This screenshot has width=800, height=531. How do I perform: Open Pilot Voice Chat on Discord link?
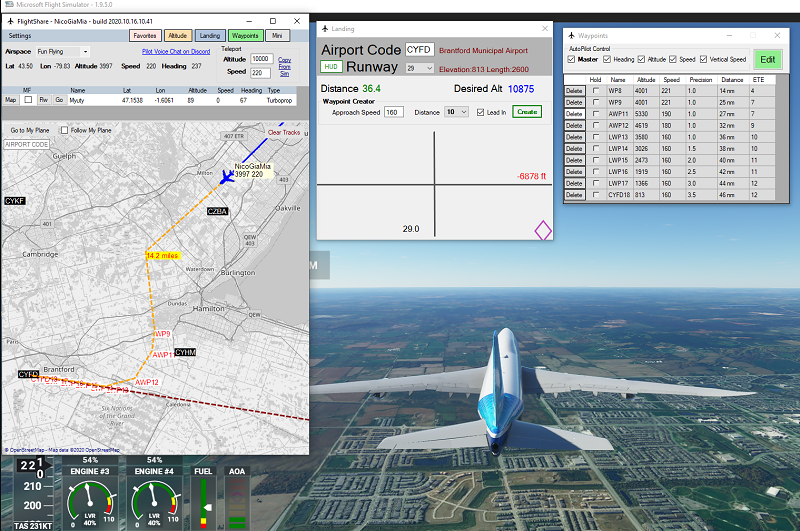click(x=176, y=52)
